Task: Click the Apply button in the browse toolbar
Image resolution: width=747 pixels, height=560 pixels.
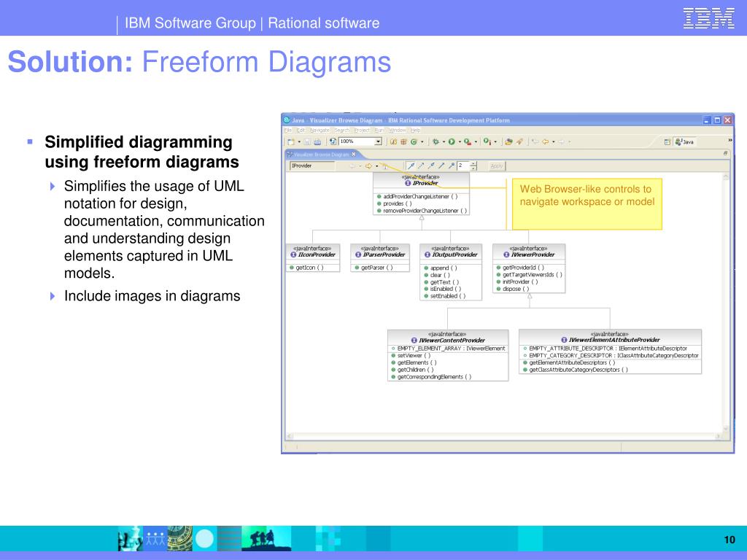Action: (x=497, y=166)
